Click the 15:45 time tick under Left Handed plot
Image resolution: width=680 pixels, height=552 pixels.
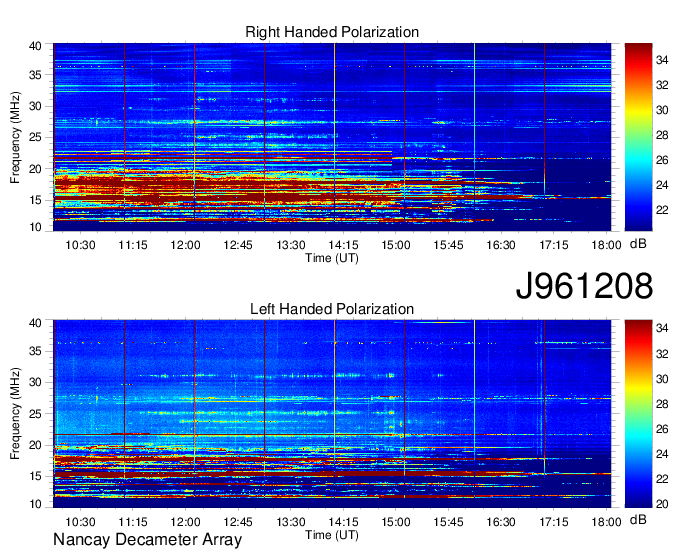click(x=448, y=522)
